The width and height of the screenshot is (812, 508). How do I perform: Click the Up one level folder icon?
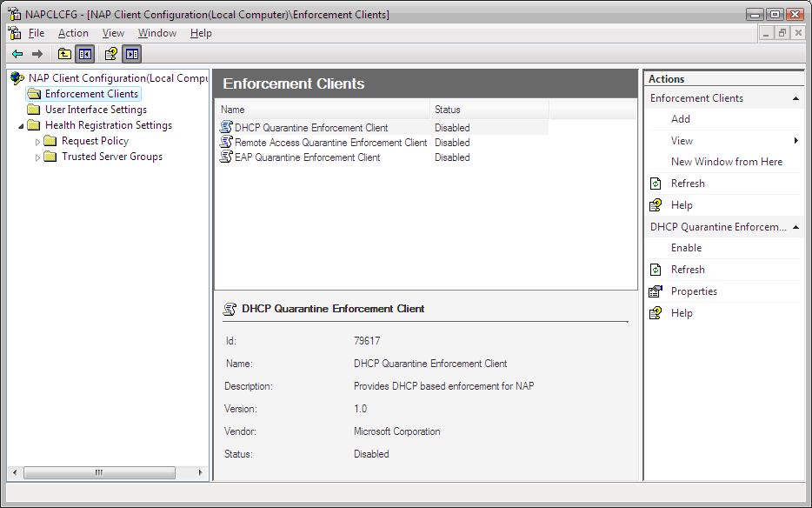point(64,54)
